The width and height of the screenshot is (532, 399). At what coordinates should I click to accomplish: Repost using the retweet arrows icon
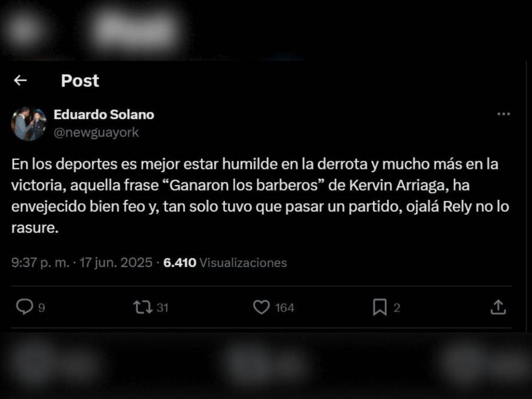[x=143, y=307]
